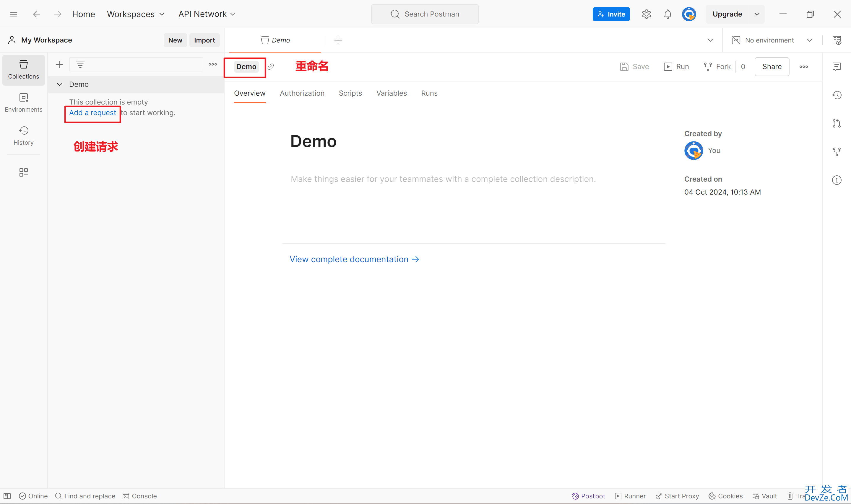Open the environment quick look icon
The image size is (851, 504).
[x=837, y=40]
